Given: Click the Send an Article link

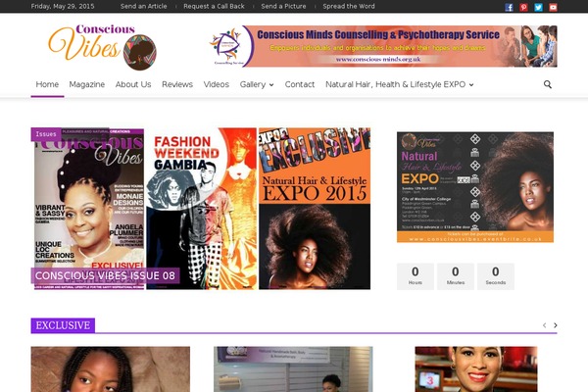Looking at the screenshot, I should point(144,7).
